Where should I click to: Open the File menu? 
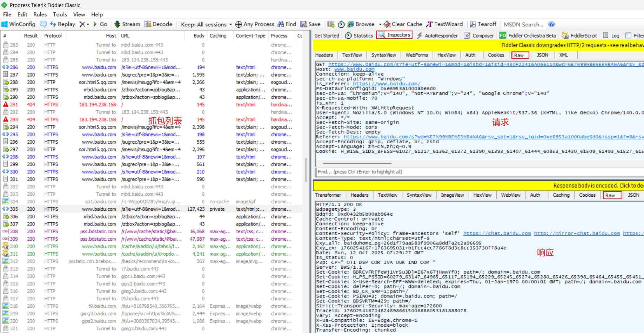[x=7, y=14]
